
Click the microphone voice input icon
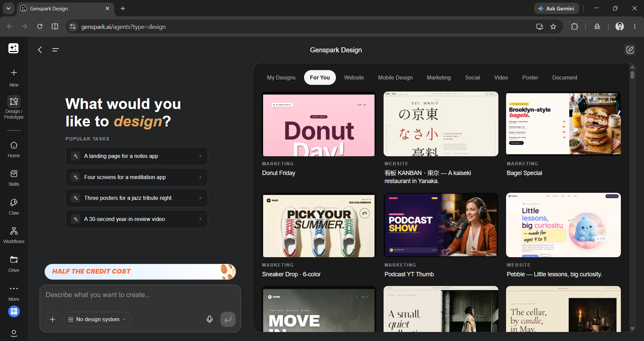[209, 319]
